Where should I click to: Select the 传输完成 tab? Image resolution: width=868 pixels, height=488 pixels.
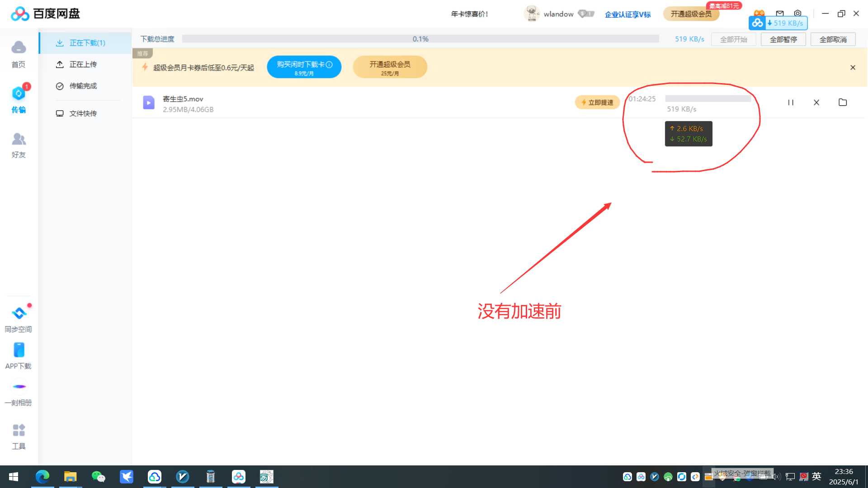(x=85, y=86)
